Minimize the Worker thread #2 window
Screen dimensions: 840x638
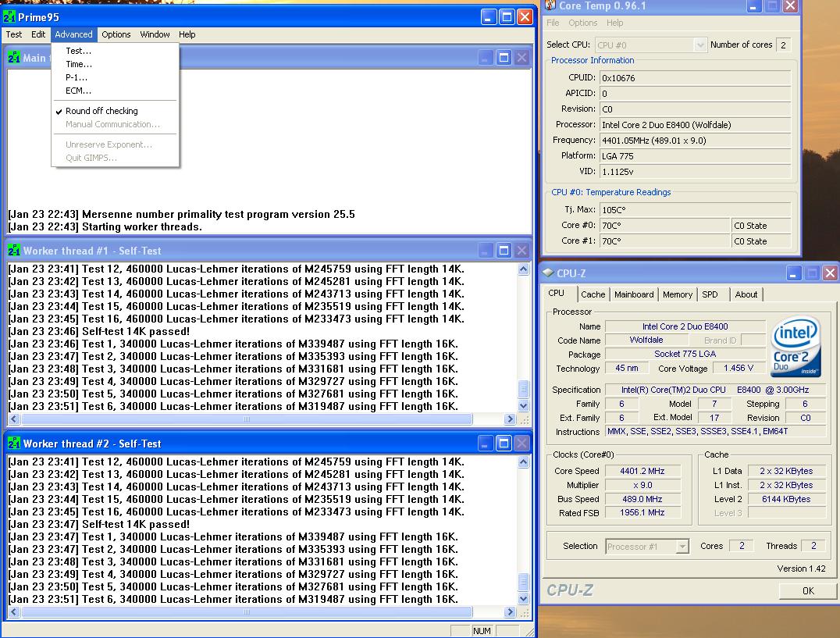pos(486,443)
